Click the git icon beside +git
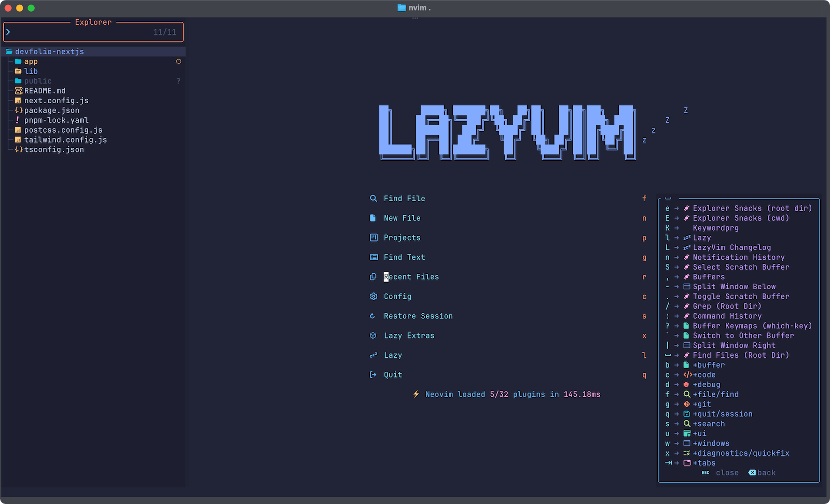 (687, 404)
